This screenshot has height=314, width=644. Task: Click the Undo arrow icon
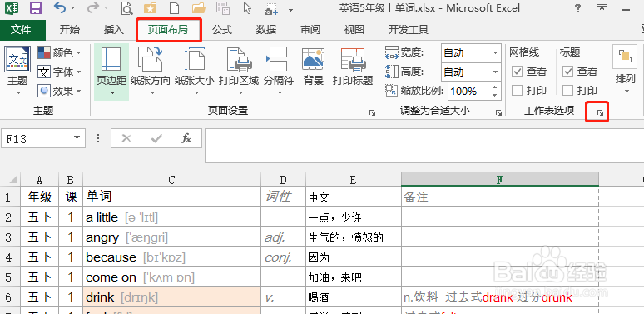(61, 7)
